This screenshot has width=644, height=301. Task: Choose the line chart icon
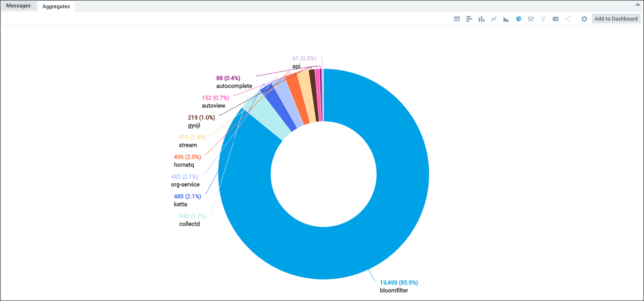(494, 19)
